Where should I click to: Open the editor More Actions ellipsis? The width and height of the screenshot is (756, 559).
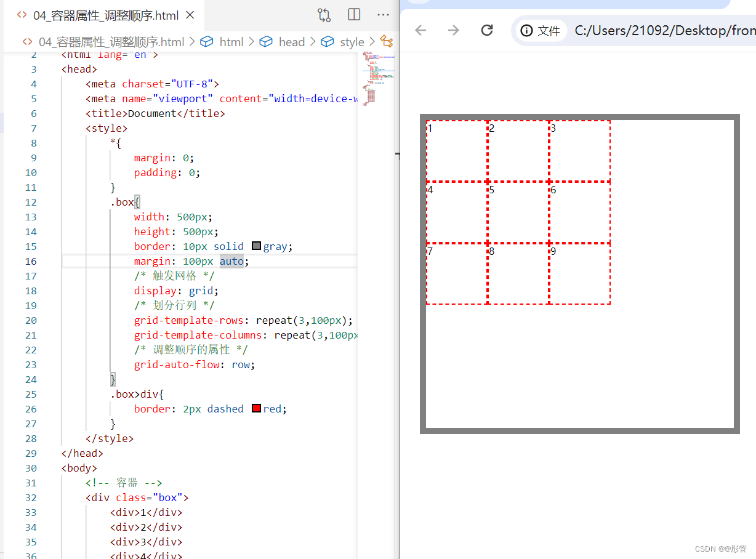(383, 15)
